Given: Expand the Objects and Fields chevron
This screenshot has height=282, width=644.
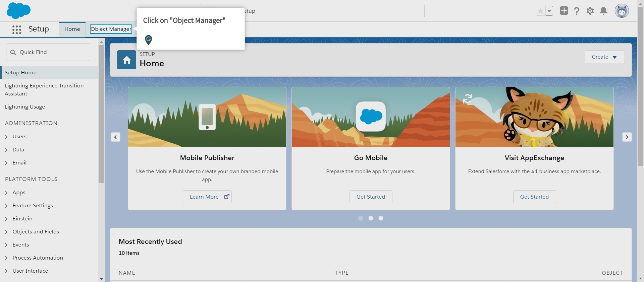Looking at the screenshot, I should click(x=6, y=232).
